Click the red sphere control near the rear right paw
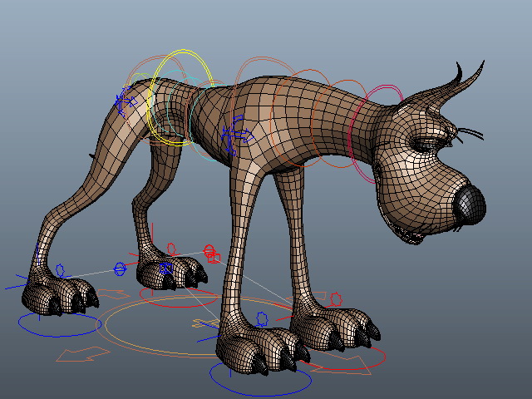532x399 pixels. (209, 251)
